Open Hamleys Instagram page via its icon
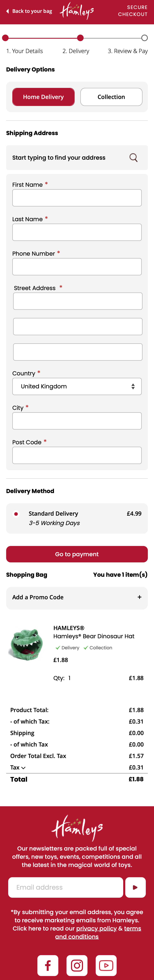 click(x=77, y=965)
